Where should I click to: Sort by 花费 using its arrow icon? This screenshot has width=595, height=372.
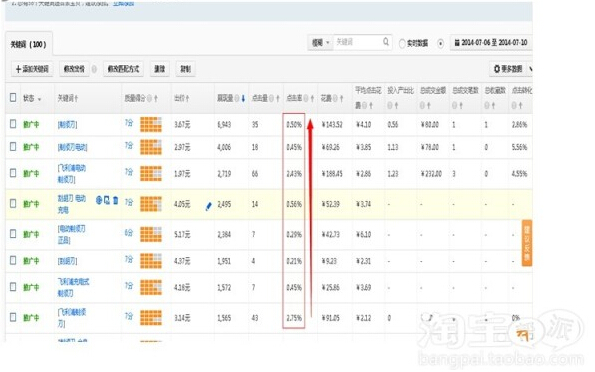(x=341, y=98)
